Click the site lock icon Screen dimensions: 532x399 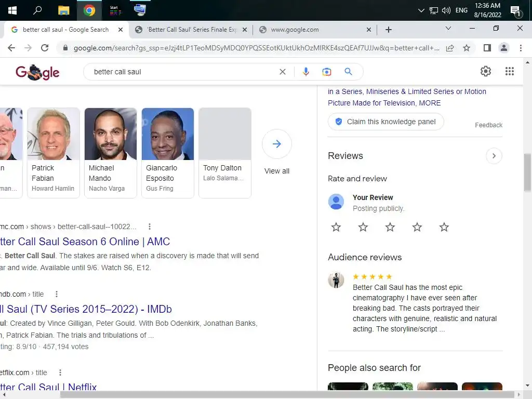[x=65, y=48]
